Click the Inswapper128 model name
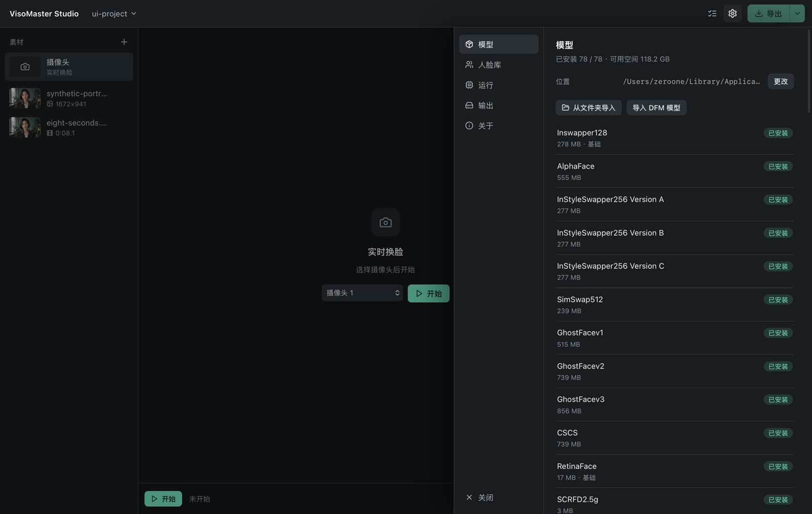Image resolution: width=812 pixels, height=514 pixels. [x=582, y=133]
